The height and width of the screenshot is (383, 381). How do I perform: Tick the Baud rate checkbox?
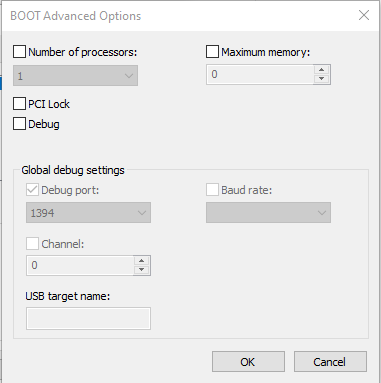click(212, 190)
